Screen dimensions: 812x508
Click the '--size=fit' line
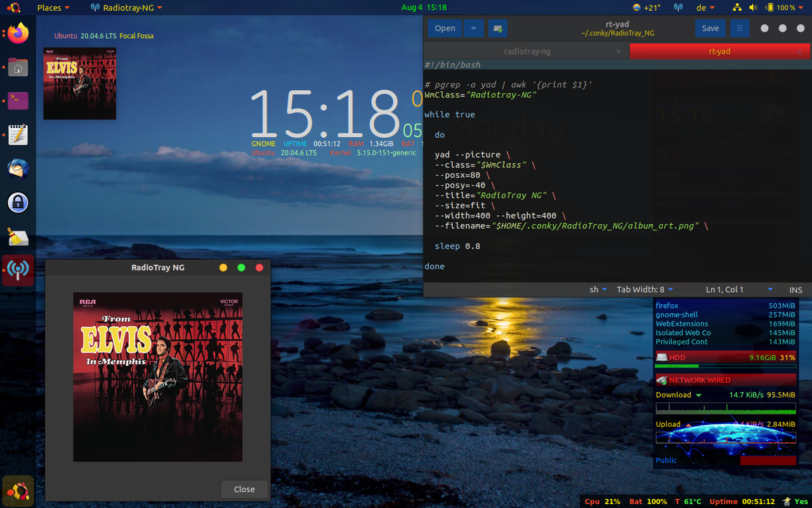click(465, 205)
